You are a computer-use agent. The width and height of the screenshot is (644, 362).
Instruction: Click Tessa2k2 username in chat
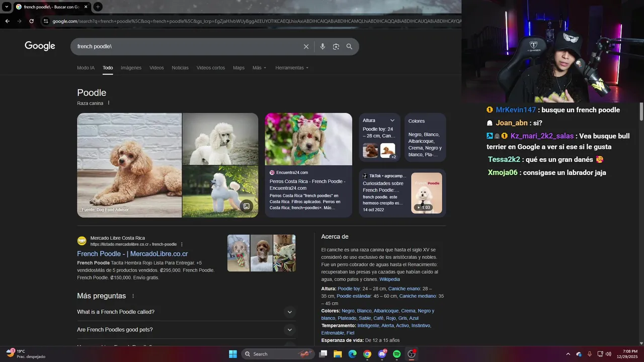click(x=504, y=159)
